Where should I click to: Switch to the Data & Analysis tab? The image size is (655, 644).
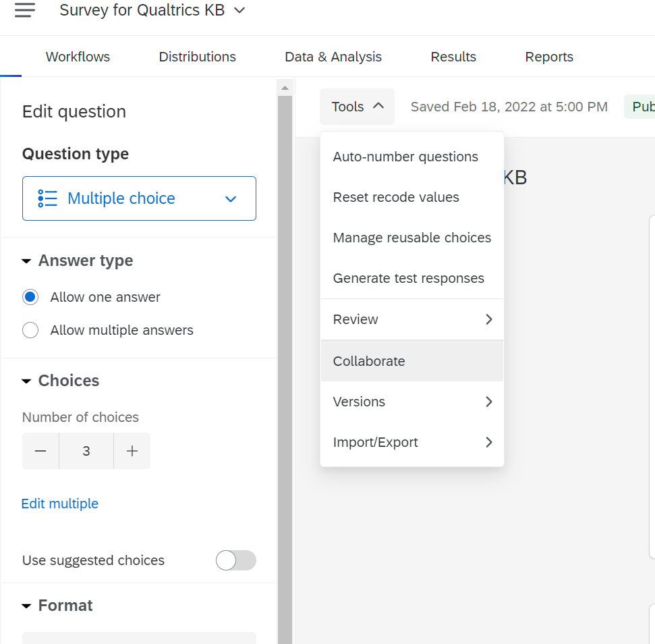[x=333, y=57]
